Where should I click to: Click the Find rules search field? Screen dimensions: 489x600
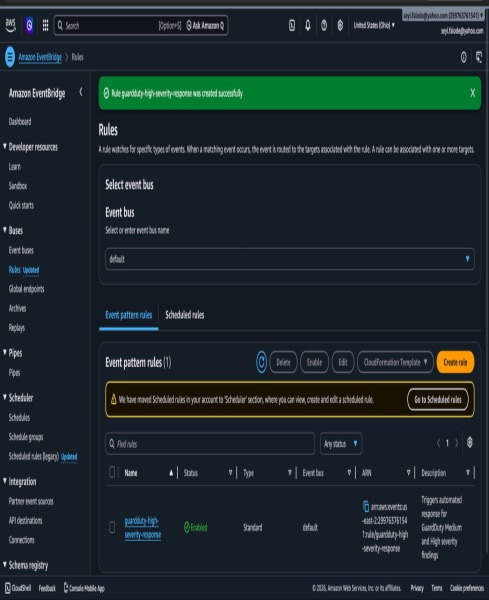pos(210,444)
